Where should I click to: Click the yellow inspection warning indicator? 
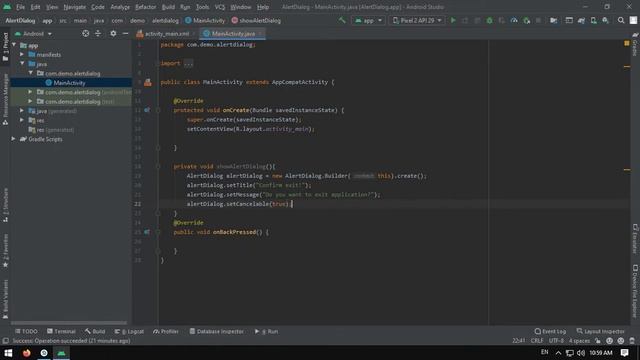point(627,43)
